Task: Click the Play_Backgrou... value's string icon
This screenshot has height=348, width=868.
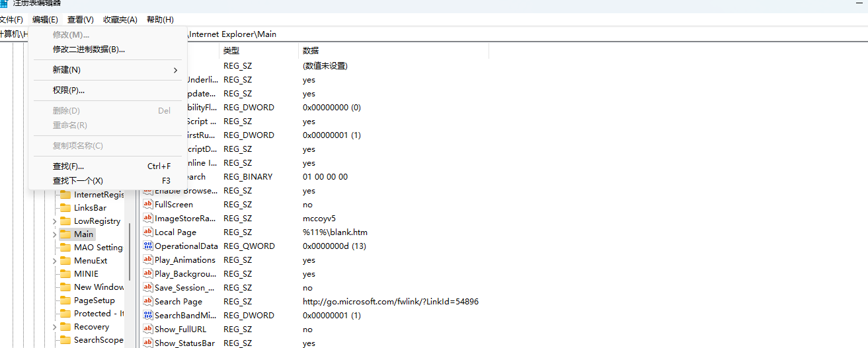Action: tap(148, 274)
